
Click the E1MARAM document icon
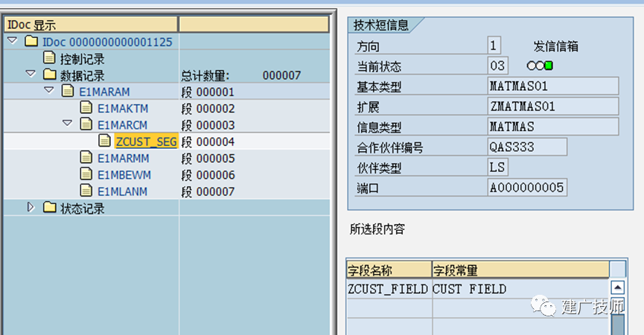point(68,91)
